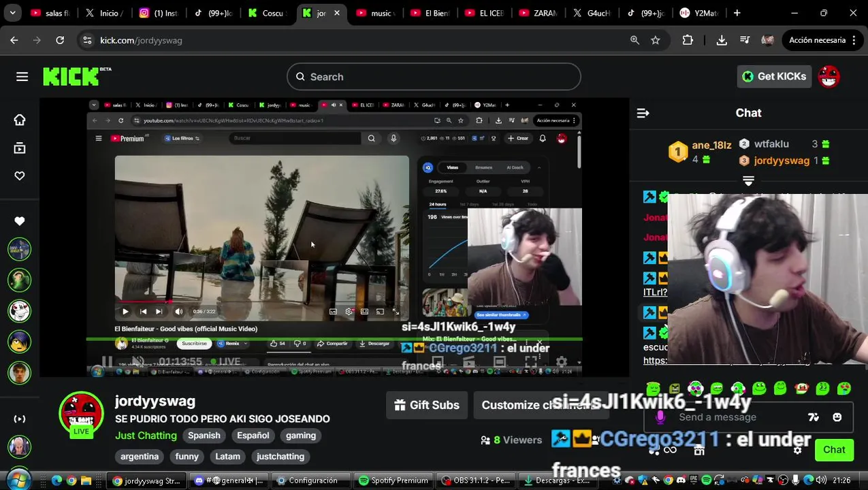Open Spotify Premium from taskbar
This screenshot has width=868, height=490.
click(x=393, y=480)
